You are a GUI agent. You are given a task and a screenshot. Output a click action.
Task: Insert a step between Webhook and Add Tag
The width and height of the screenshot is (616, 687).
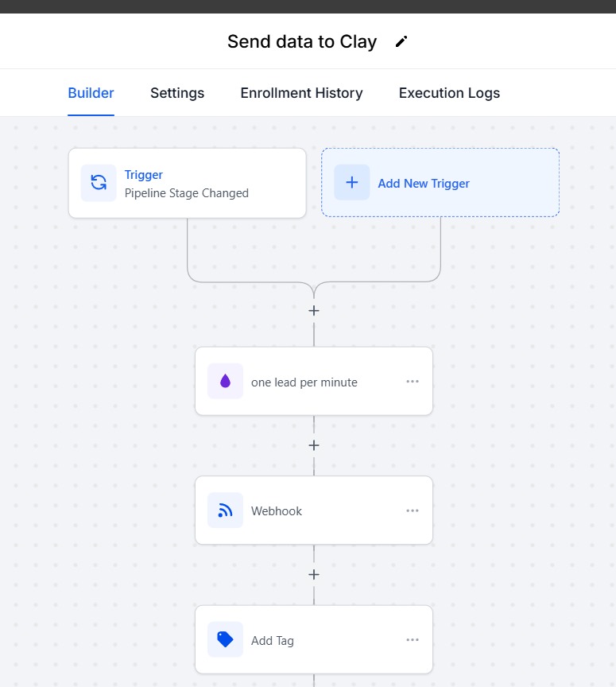tap(314, 574)
